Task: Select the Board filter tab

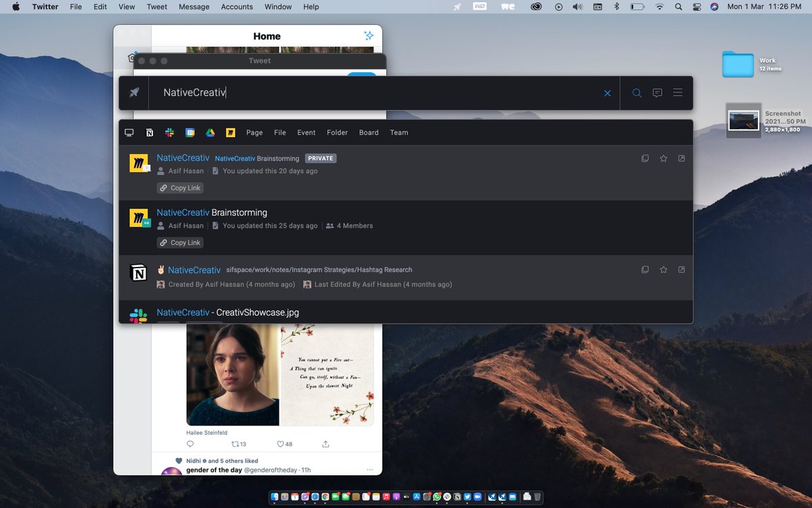Action: (x=369, y=133)
